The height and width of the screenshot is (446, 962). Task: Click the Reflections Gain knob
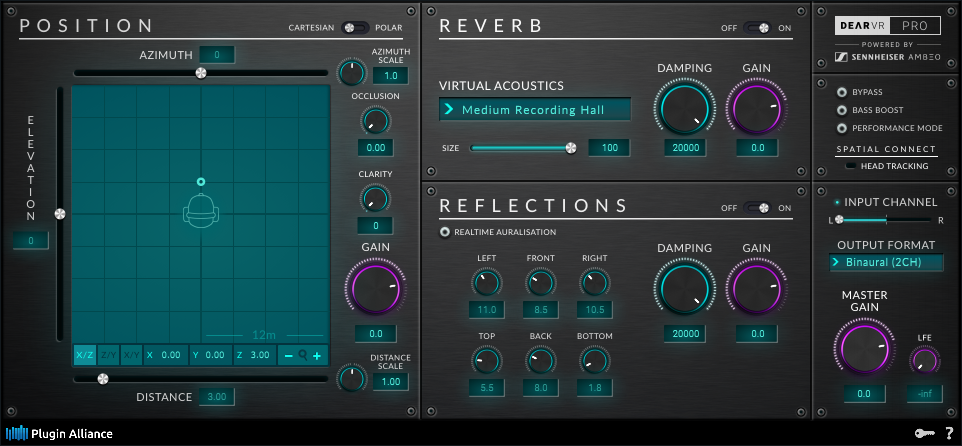coord(756,290)
